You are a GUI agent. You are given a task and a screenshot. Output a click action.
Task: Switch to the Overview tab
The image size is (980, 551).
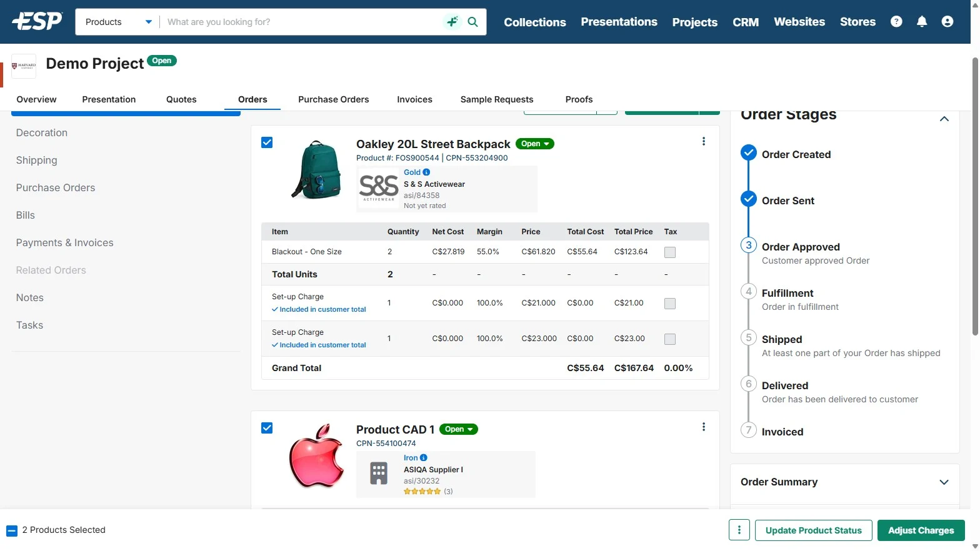[x=36, y=99]
